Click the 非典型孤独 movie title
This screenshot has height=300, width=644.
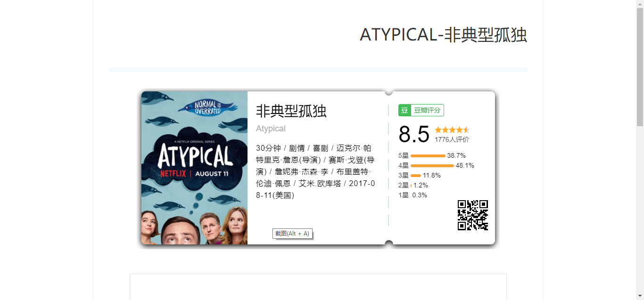click(291, 111)
